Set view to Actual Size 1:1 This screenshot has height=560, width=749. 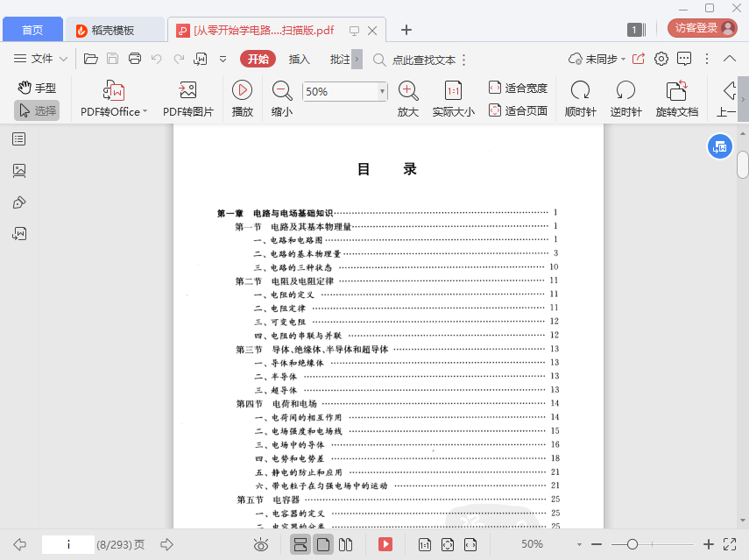pyautogui.click(x=453, y=99)
